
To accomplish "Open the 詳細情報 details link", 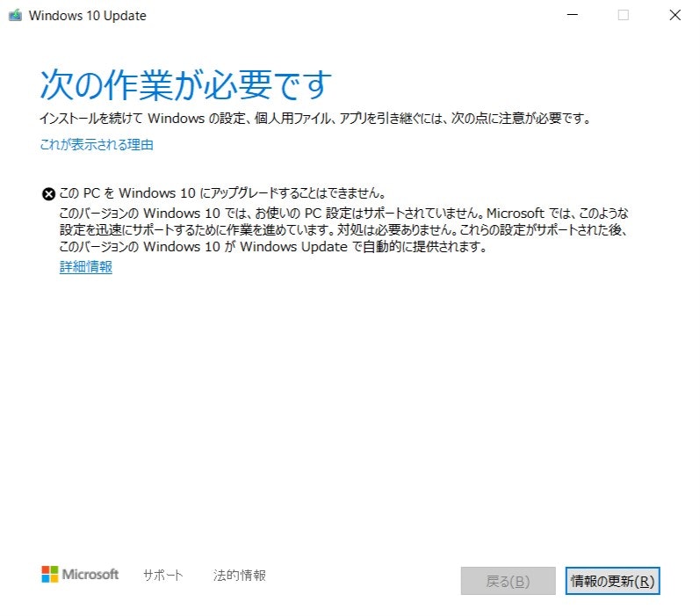I will click(x=86, y=266).
